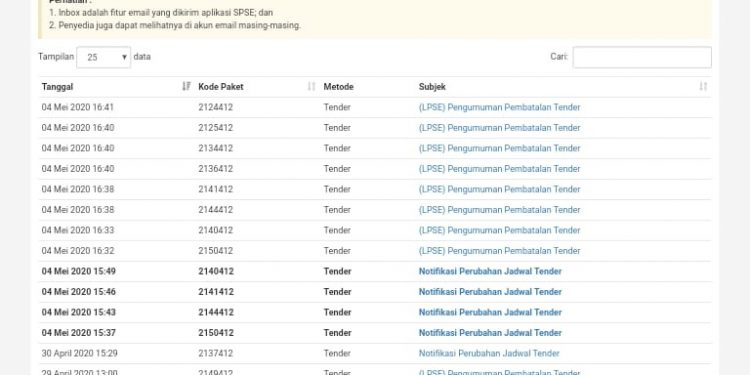Screen dimensions: 750x375
Task: Select package code 2134412 cell
Action: (215, 148)
